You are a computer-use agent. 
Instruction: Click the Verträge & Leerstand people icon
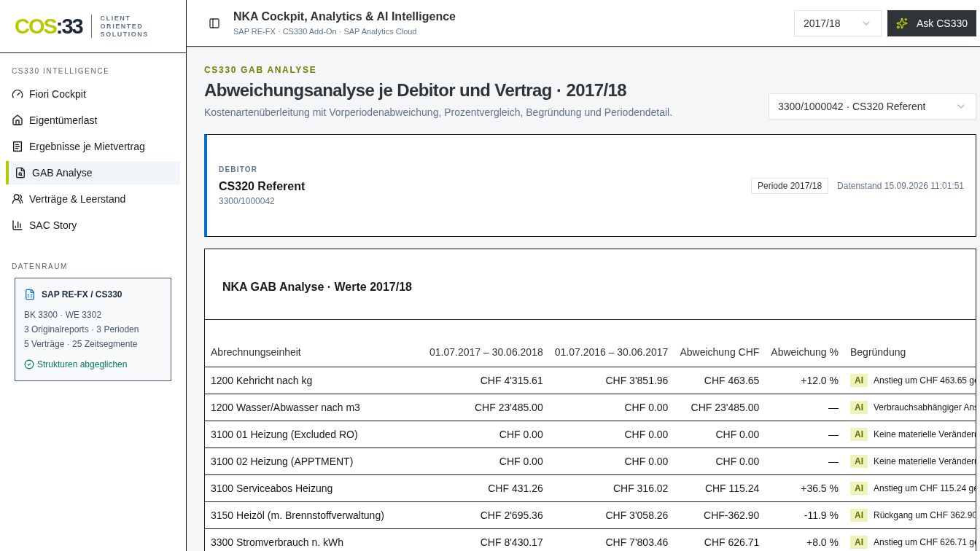point(17,199)
